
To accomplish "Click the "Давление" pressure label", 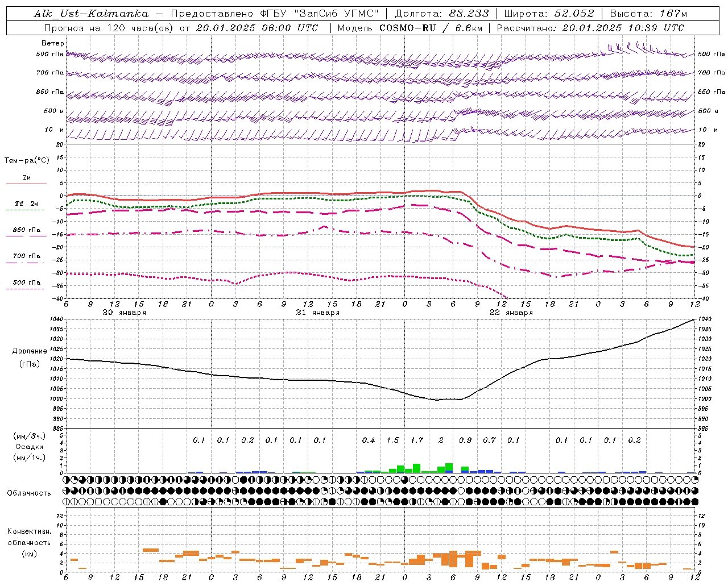I will (28, 351).
